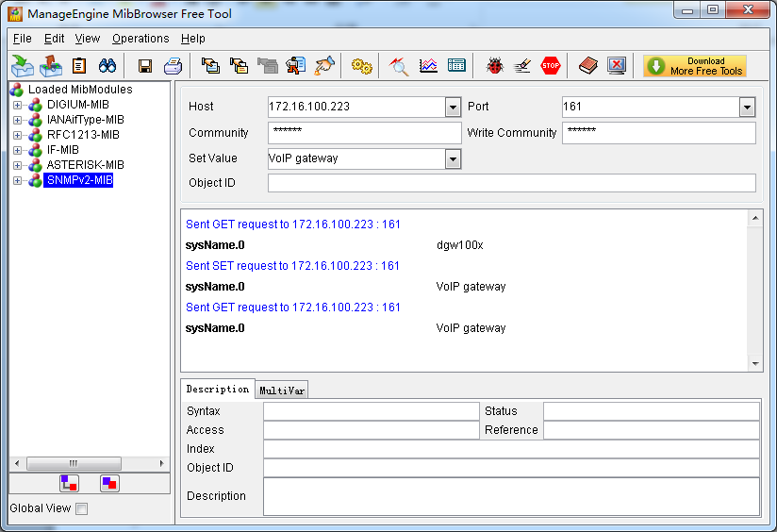Open the Port dropdown arrow
The image size is (777, 532).
coord(747,108)
